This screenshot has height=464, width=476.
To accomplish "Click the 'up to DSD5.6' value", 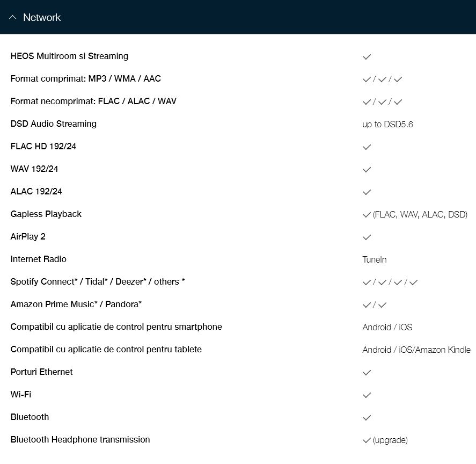I will (x=387, y=124).
